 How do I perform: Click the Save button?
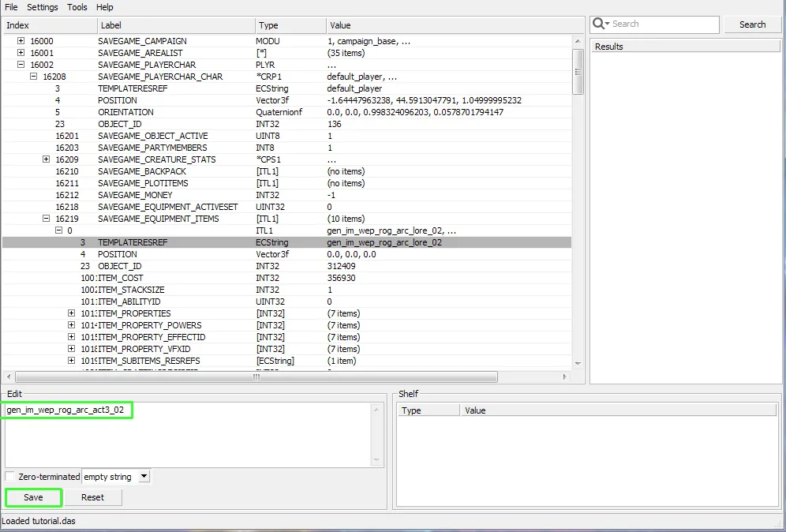(x=33, y=497)
